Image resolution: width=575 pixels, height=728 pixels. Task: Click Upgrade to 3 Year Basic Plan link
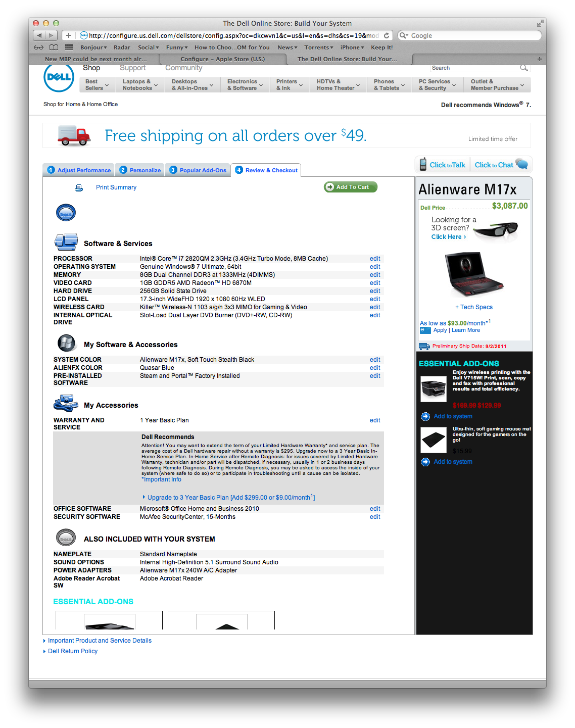pyautogui.click(x=231, y=498)
